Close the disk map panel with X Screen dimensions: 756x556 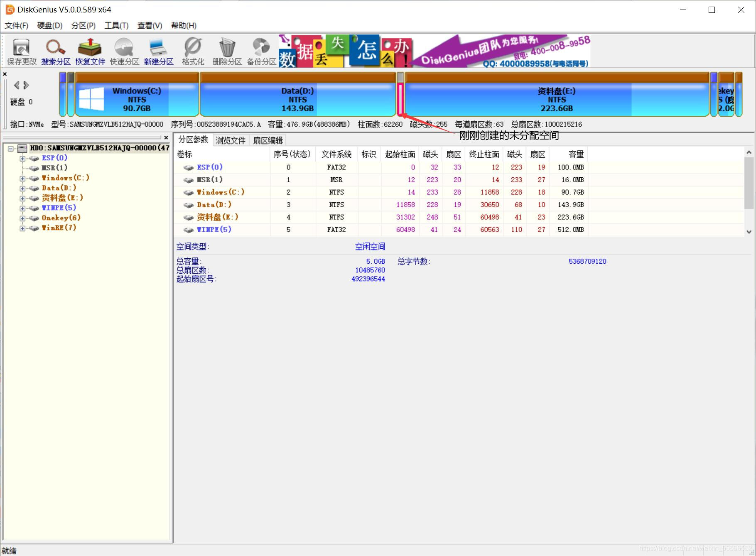[5, 74]
